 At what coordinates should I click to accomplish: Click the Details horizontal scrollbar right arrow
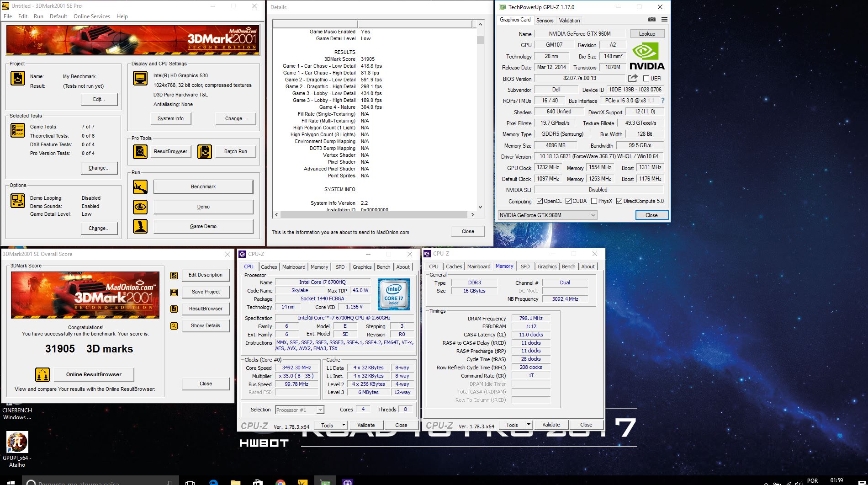click(x=472, y=214)
